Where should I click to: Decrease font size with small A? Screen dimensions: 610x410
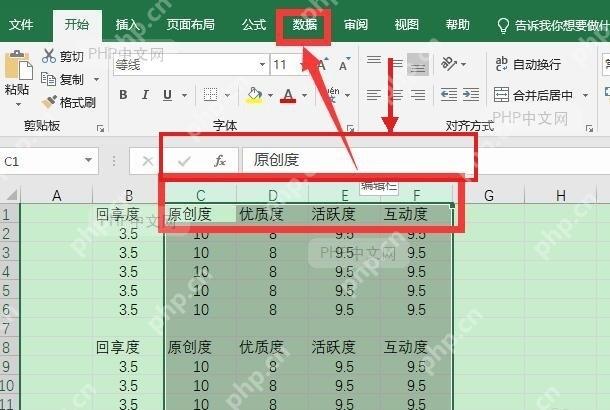pyautogui.click(x=344, y=65)
